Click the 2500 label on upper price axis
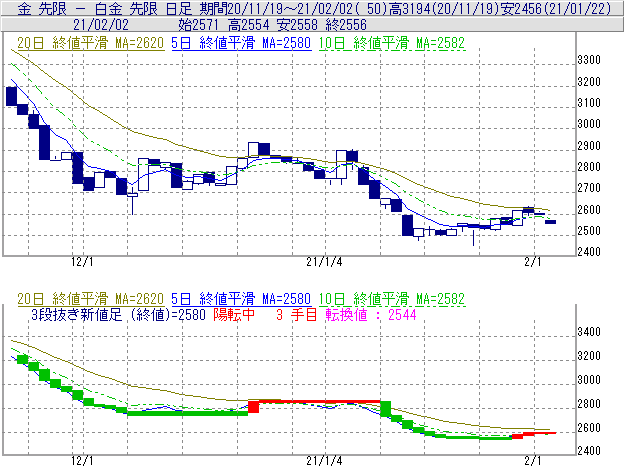Viewport: 624px width, 473px height. coord(589,231)
